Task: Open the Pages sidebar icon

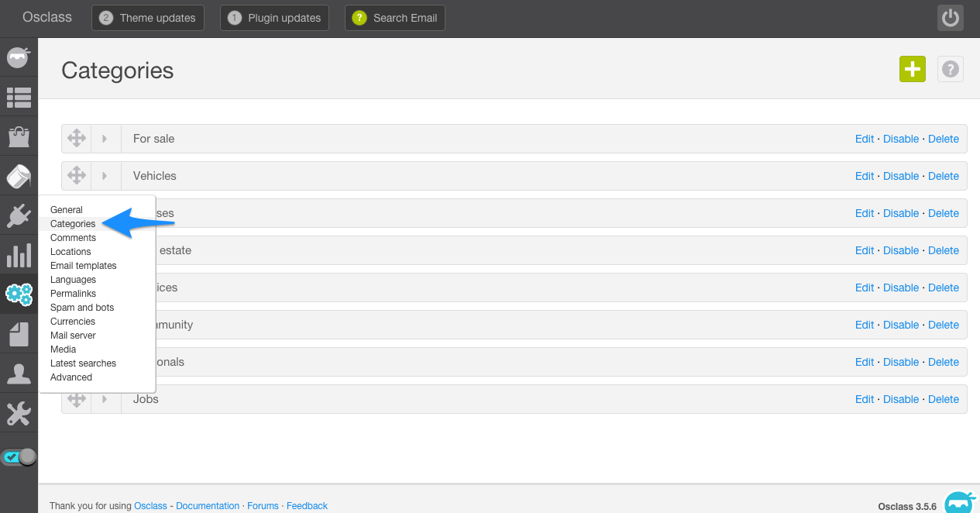Action: (x=19, y=334)
